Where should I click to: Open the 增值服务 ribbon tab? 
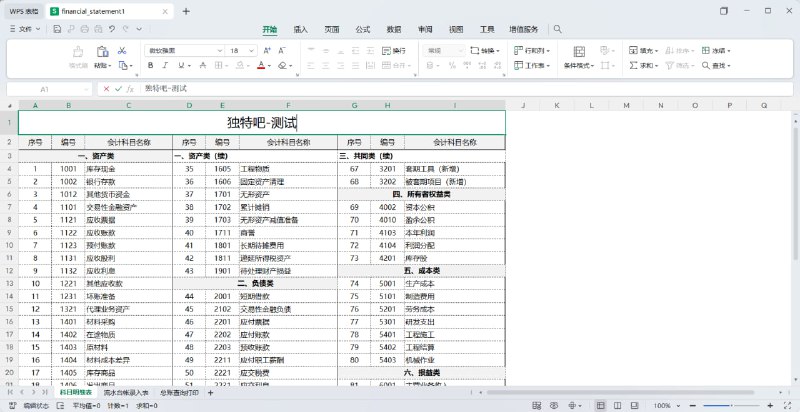tap(524, 30)
